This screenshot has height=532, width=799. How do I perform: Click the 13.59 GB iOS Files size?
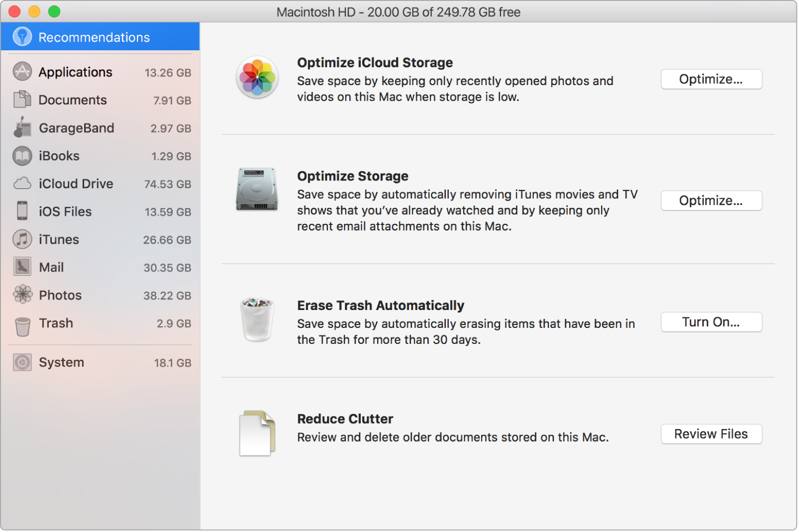coord(168,212)
